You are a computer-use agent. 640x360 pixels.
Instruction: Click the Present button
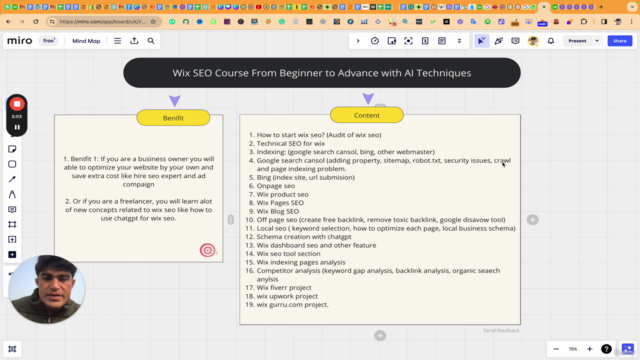click(577, 41)
